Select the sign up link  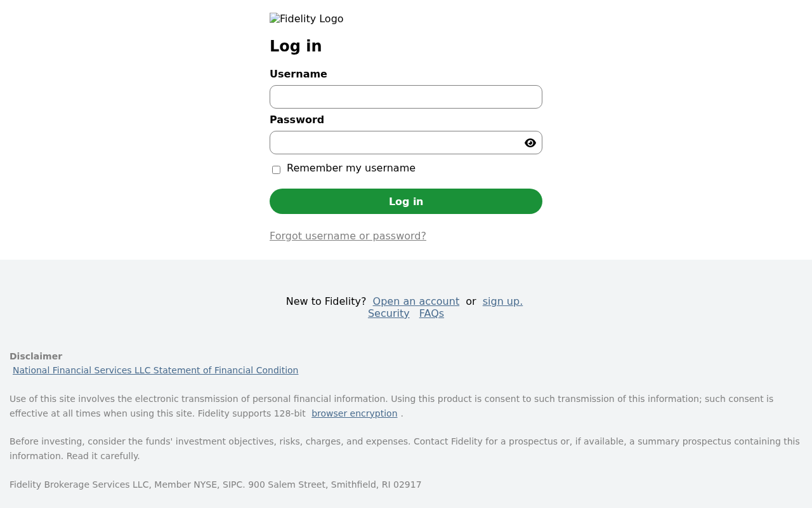(502, 302)
